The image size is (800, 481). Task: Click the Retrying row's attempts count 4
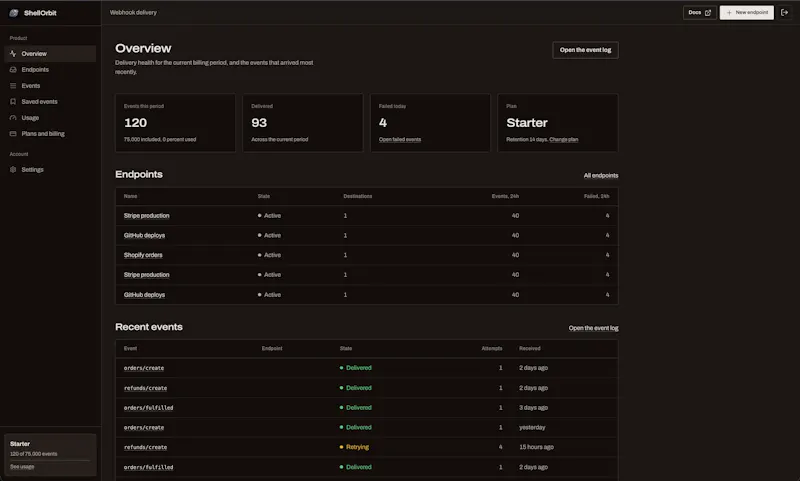point(501,447)
